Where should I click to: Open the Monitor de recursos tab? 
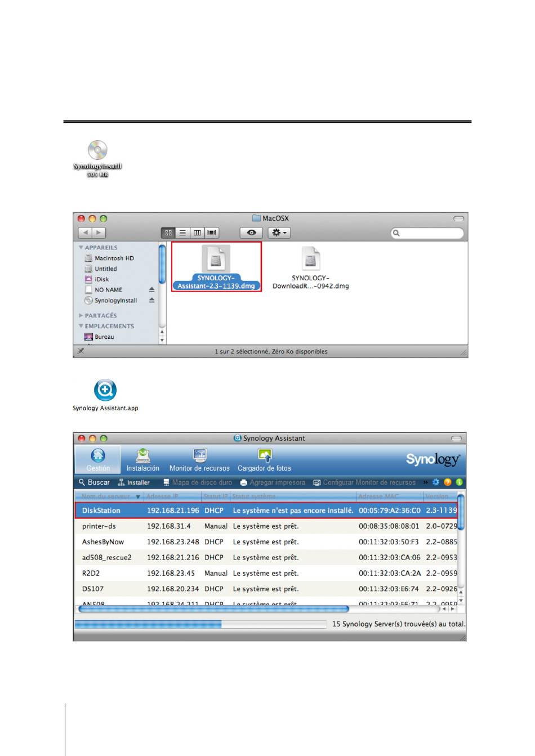coord(199,460)
